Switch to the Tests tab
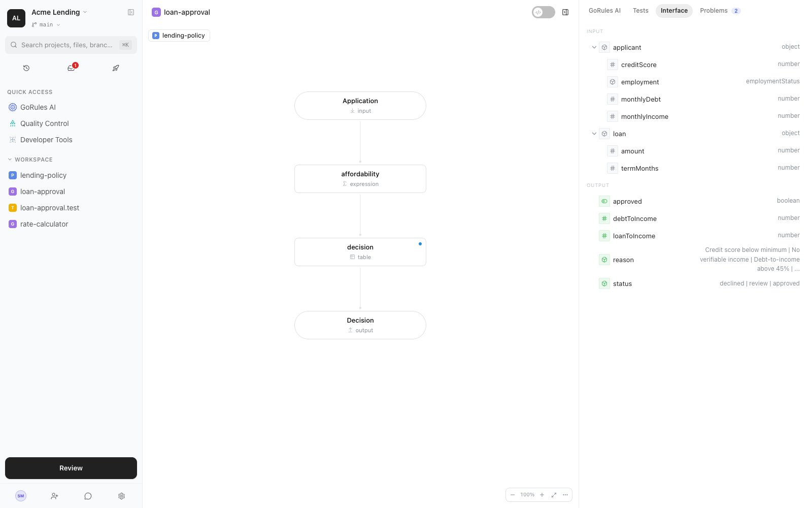This screenshot has width=812, height=508. click(x=640, y=11)
